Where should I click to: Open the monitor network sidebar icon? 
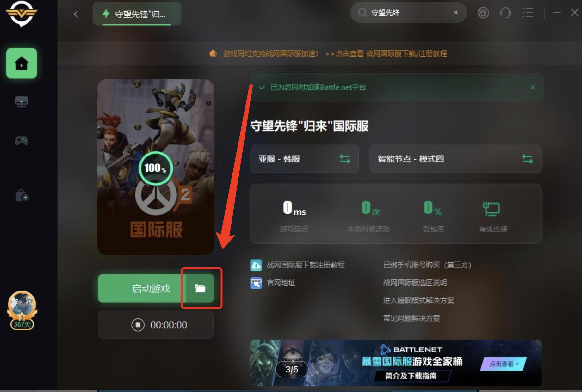pos(22,102)
